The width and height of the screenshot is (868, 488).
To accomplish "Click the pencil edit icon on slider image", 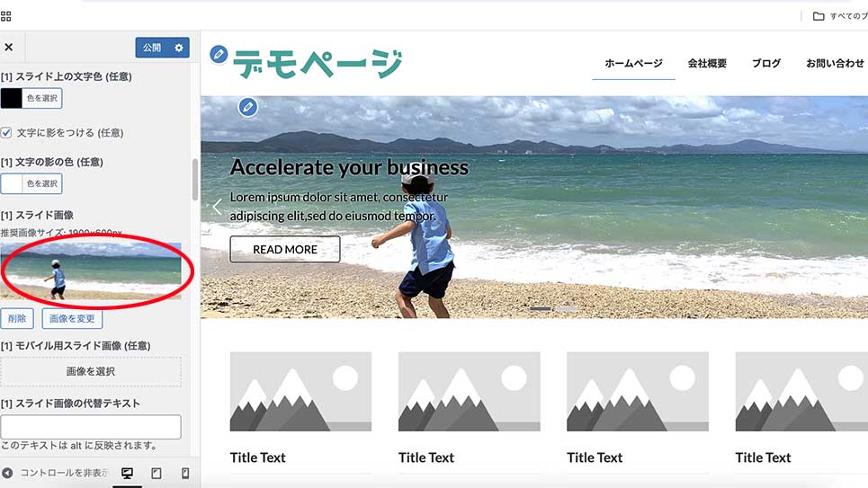I will [x=248, y=107].
